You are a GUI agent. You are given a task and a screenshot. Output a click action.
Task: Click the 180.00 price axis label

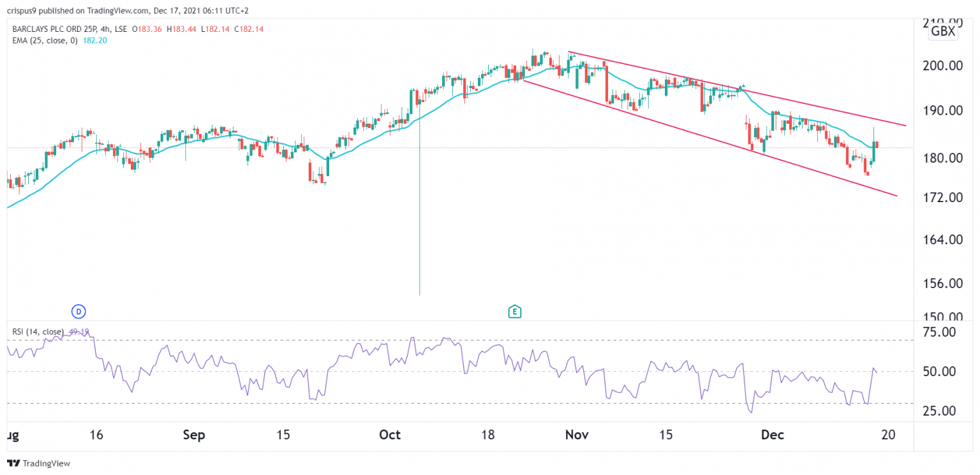[942, 158]
